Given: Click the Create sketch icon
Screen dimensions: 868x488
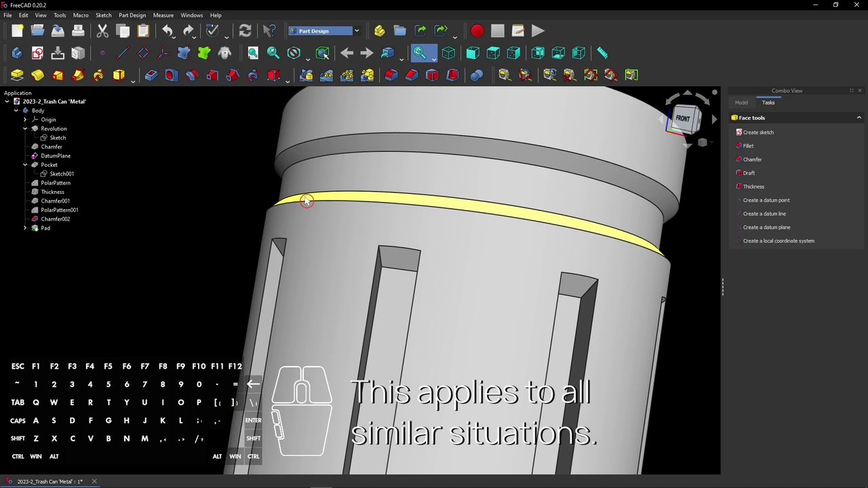Looking at the screenshot, I should click(37, 53).
